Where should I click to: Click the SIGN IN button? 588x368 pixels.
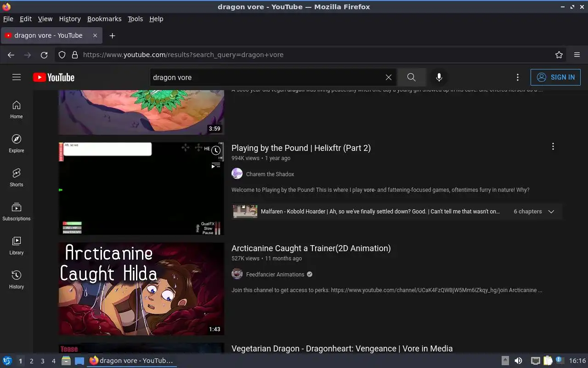[x=555, y=77]
